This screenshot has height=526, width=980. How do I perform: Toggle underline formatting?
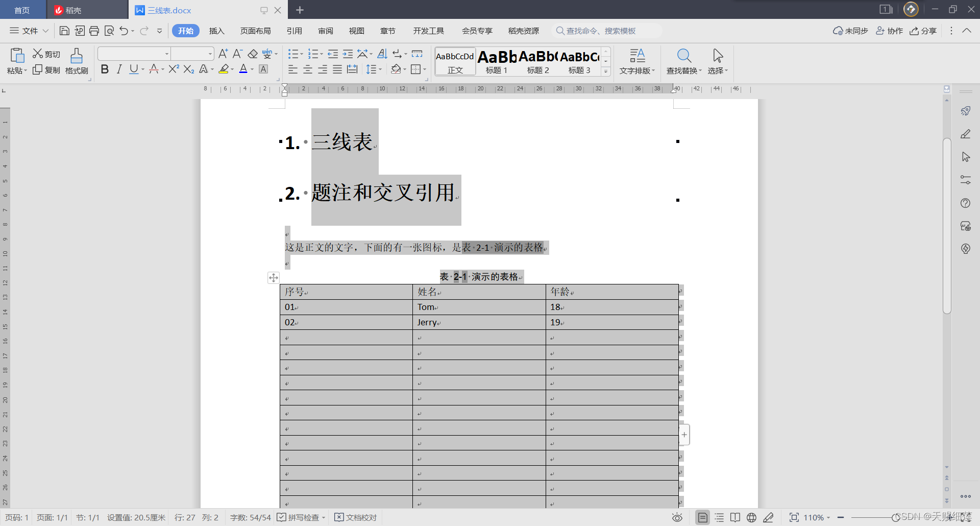pos(134,69)
